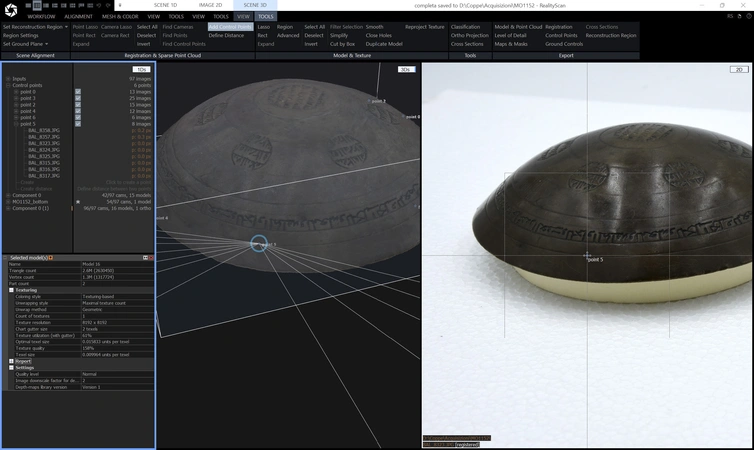Uncheck the point 0 control point checkbox

point(78,91)
